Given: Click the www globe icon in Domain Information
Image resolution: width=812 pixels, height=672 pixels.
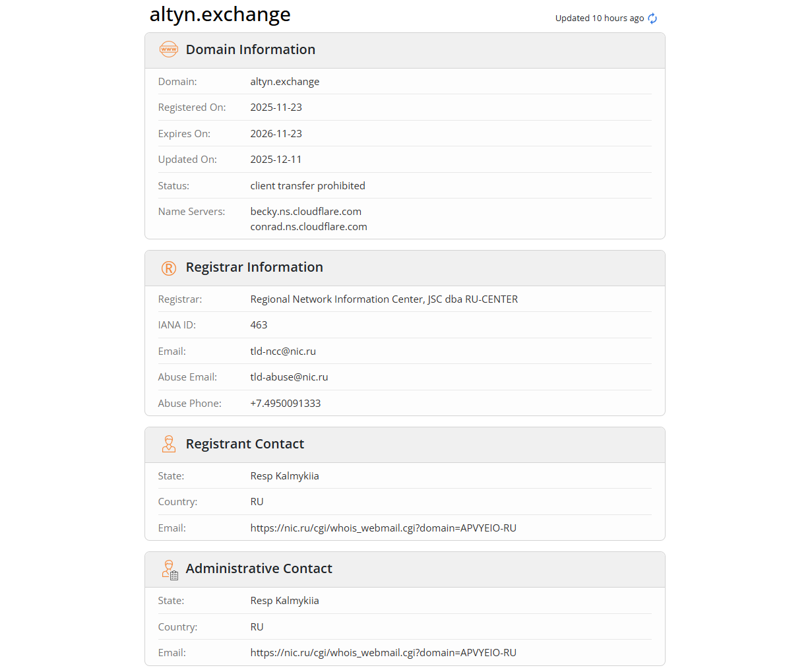Looking at the screenshot, I should tap(169, 49).
